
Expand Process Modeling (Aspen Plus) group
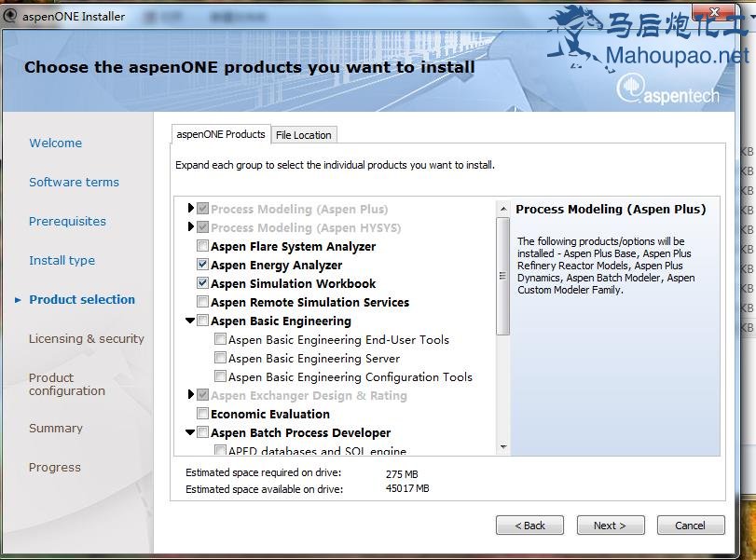pos(190,209)
